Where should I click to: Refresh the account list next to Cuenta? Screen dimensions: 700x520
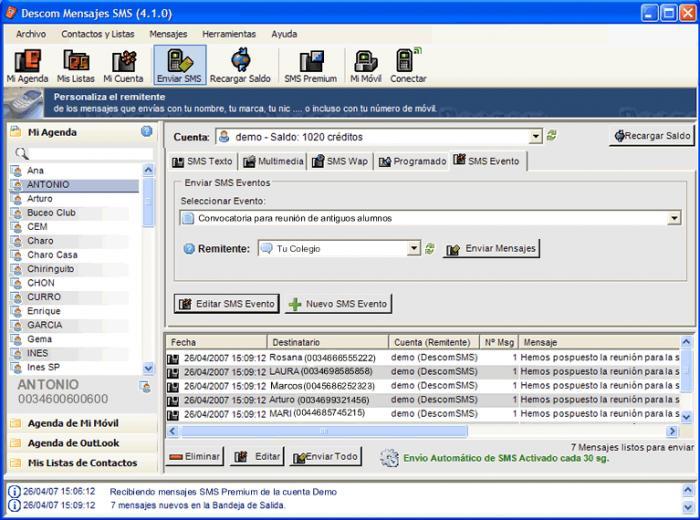point(552,136)
